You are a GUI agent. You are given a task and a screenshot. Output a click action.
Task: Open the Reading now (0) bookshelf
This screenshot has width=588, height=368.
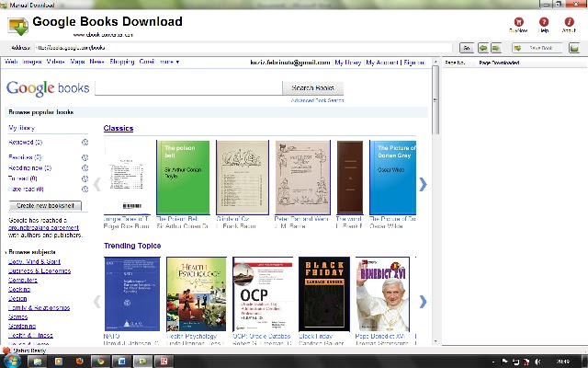click(29, 167)
